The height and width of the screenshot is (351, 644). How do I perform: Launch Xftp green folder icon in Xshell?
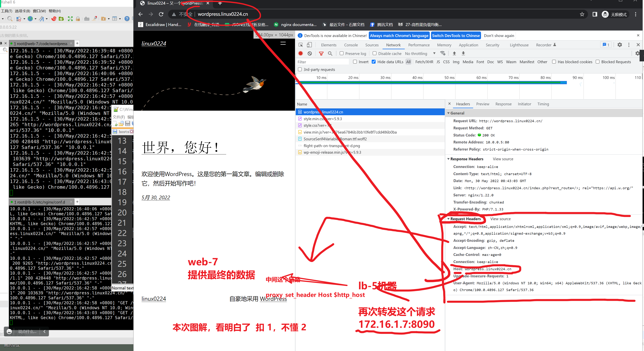[x=61, y=19]
